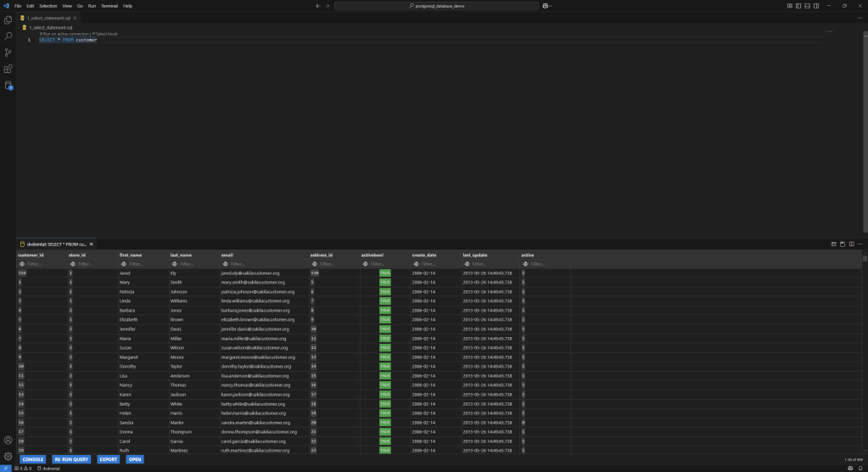Click the first_name column filter field
The image size is (868, 472).
[x=138, y=264]
